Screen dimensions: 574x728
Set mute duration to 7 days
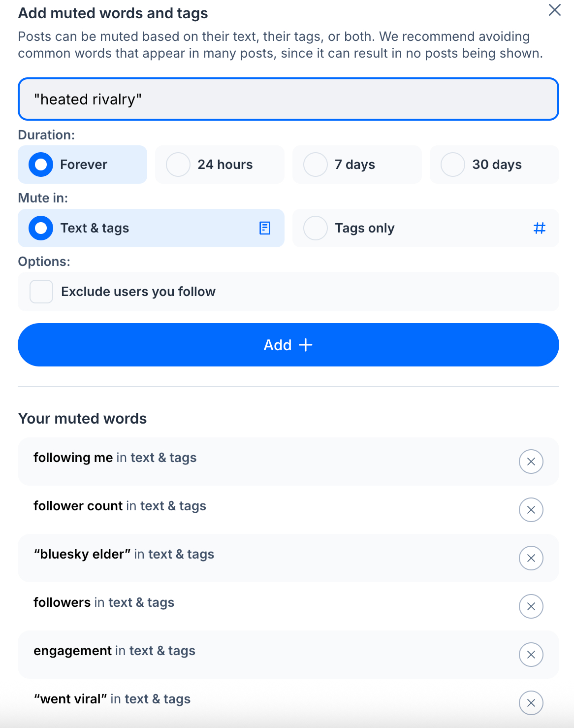point(357,165)
